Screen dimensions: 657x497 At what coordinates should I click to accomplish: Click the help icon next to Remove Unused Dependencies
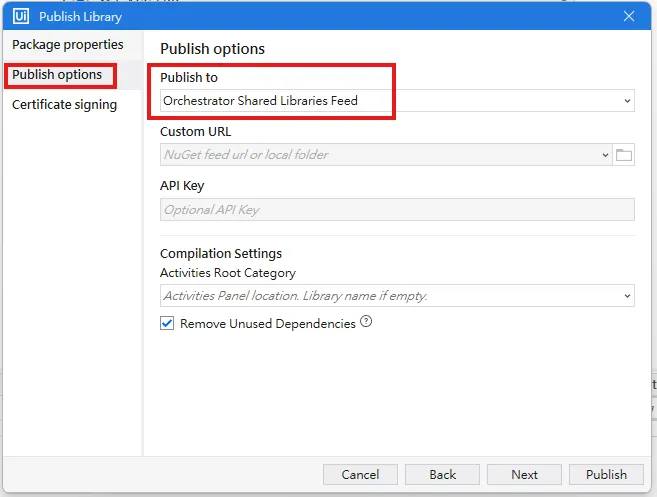[366, 322]
